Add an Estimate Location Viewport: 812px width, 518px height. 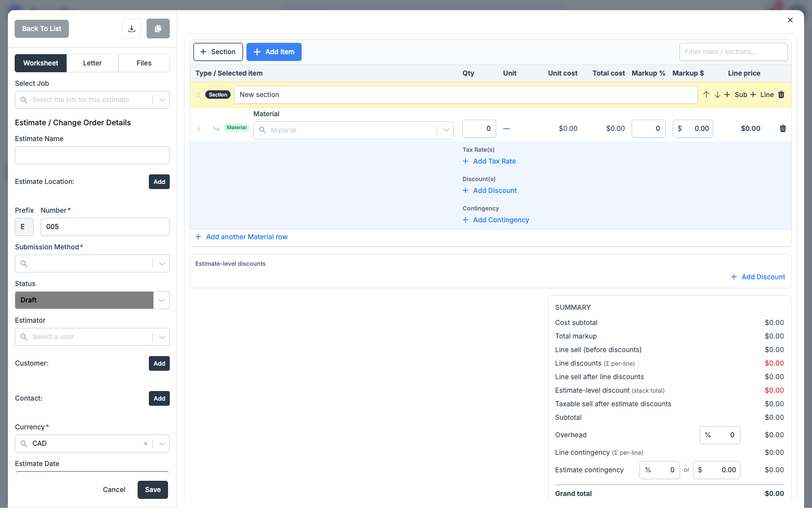[160, 182]
